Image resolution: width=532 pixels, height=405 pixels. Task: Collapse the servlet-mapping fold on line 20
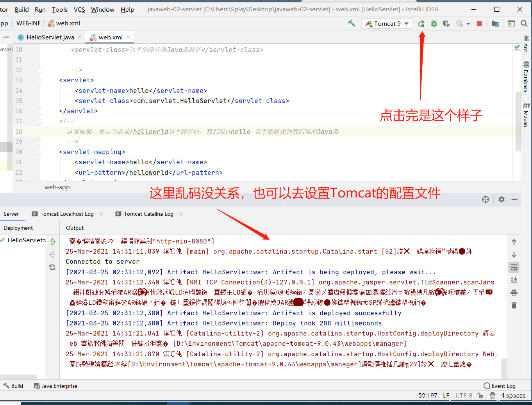40,152
